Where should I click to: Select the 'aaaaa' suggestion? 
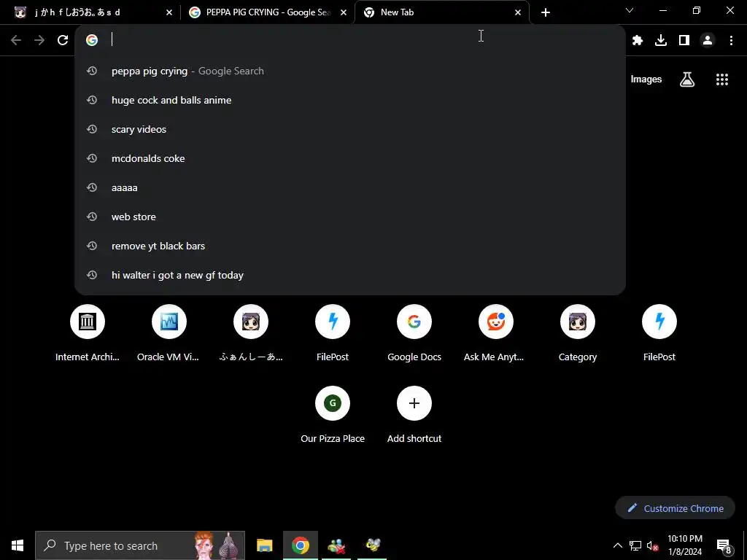[350, 187]
